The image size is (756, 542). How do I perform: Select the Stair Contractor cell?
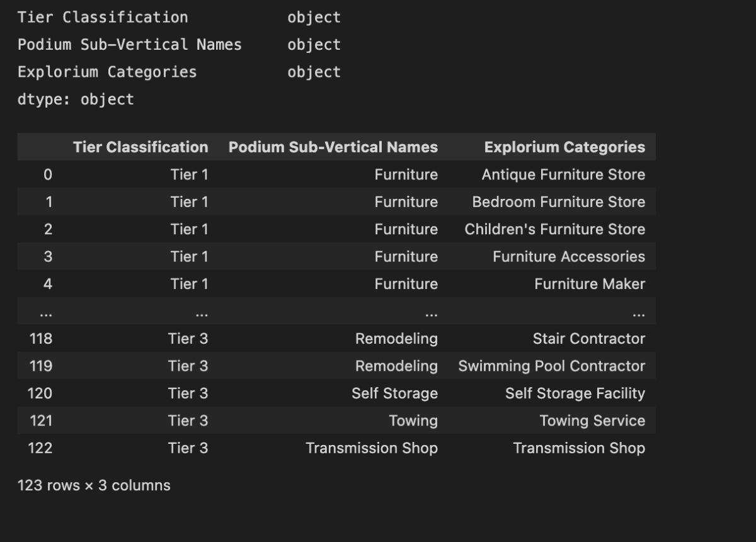click(588, 339)
